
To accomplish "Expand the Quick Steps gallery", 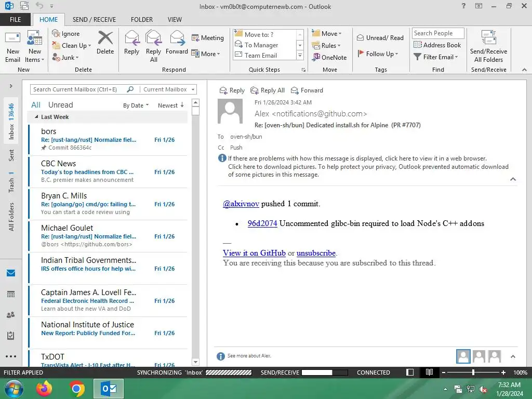I will pyautogui.click(x=300, y=55).
